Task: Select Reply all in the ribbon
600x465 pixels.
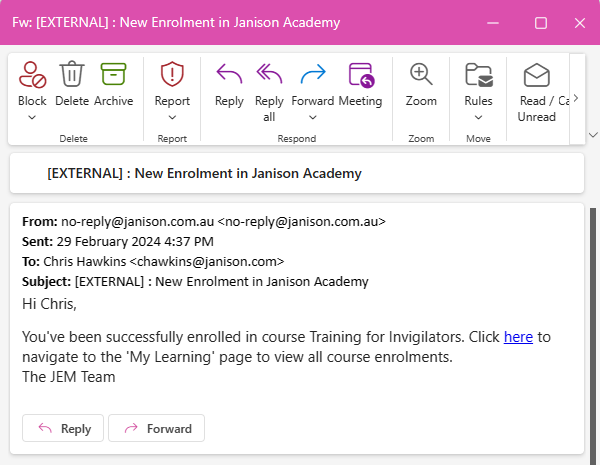Action: tap(269, 76)
